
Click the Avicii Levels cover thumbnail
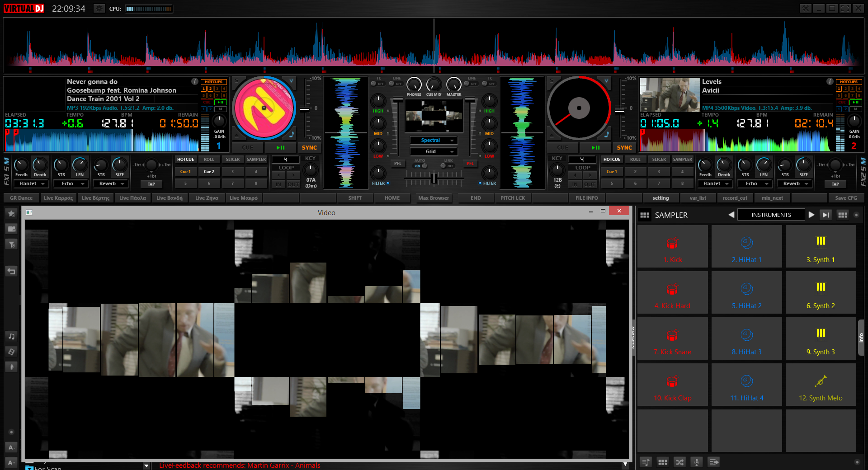click(670, 95)
